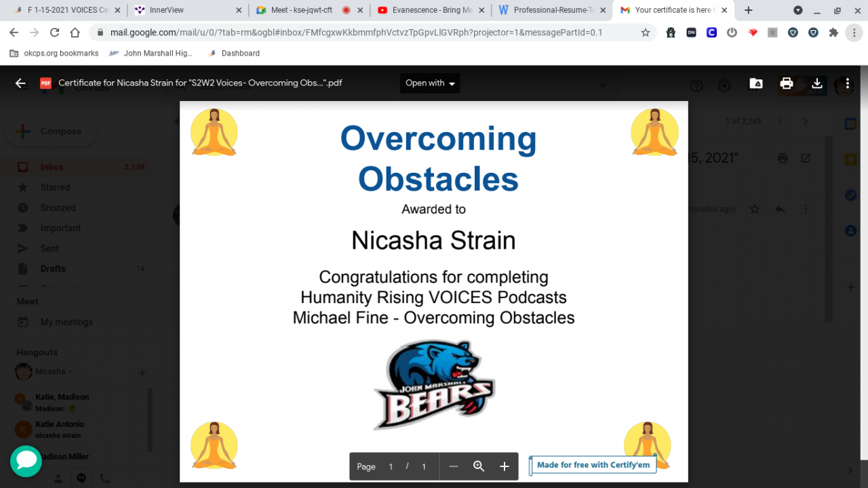868x488 pixels.
Task: Open the 'Made for free with Certify'em' link
Action: point(593,465)
